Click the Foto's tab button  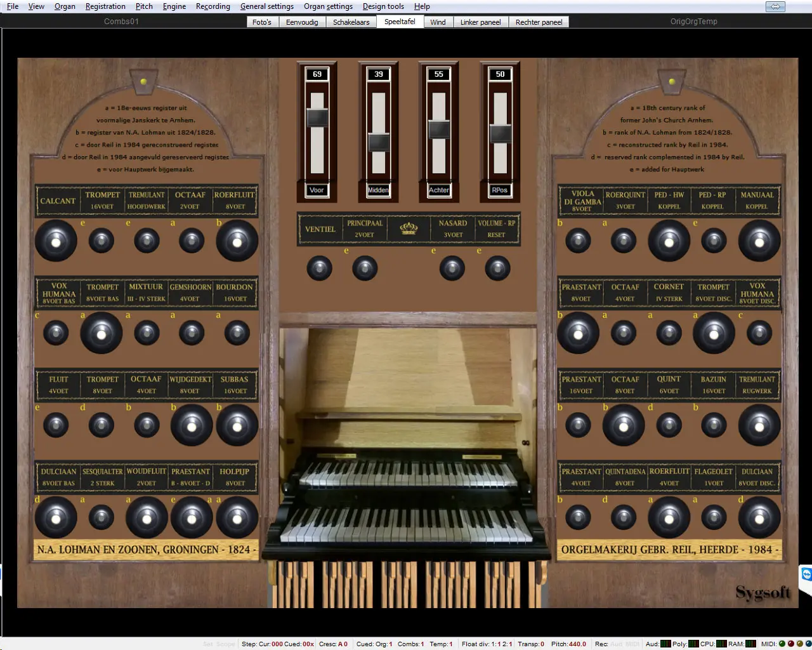261,22
